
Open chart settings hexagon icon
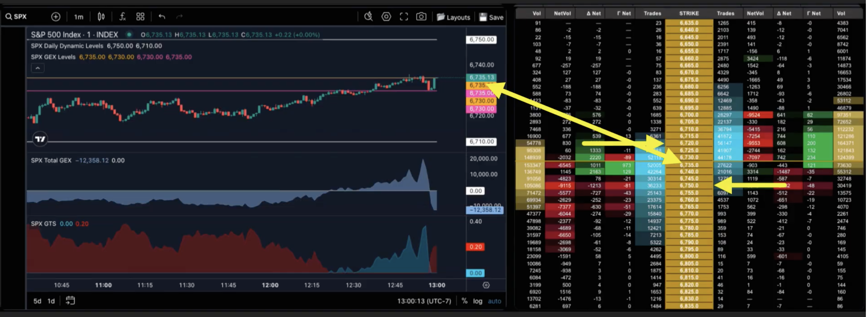(386, 17)
